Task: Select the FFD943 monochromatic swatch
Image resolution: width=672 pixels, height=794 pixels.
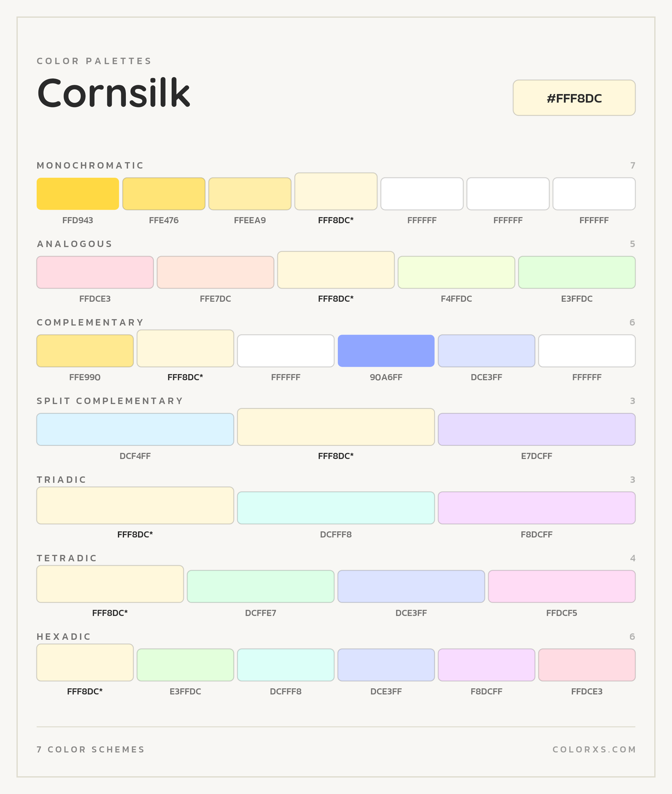Action: 78,194
